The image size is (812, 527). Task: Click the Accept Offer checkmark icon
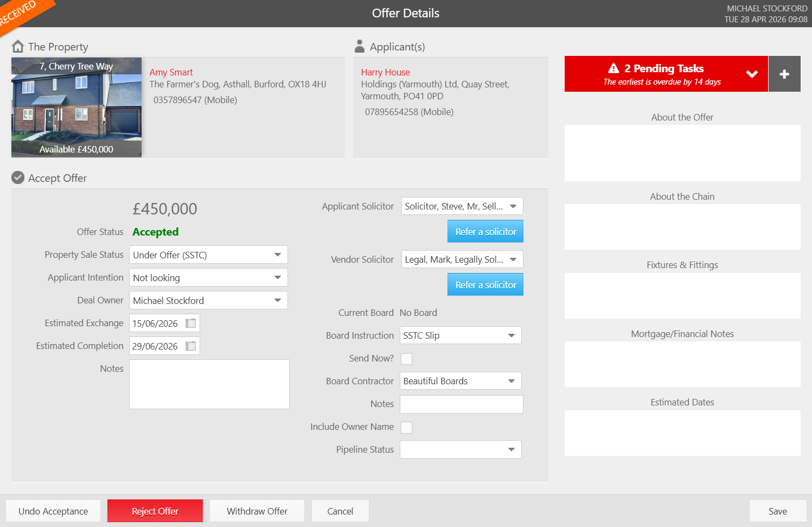click(x=18, y=177)
